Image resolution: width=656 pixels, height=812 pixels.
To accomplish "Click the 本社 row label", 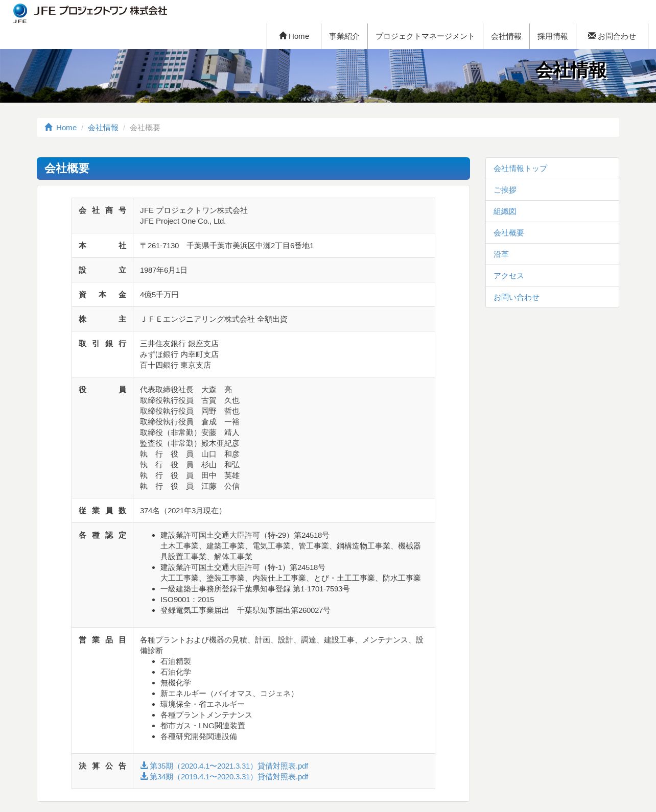I will pos(103,246).
